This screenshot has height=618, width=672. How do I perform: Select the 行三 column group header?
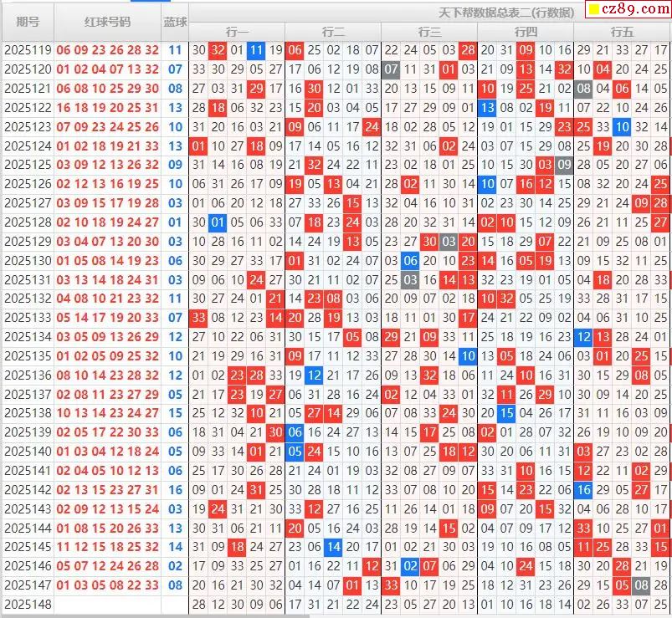(429, 31)
